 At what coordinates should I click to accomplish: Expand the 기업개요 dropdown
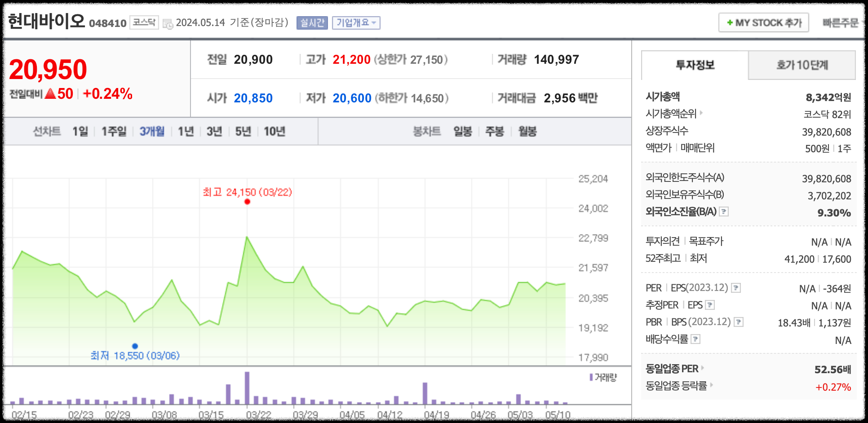coord(356,22)
